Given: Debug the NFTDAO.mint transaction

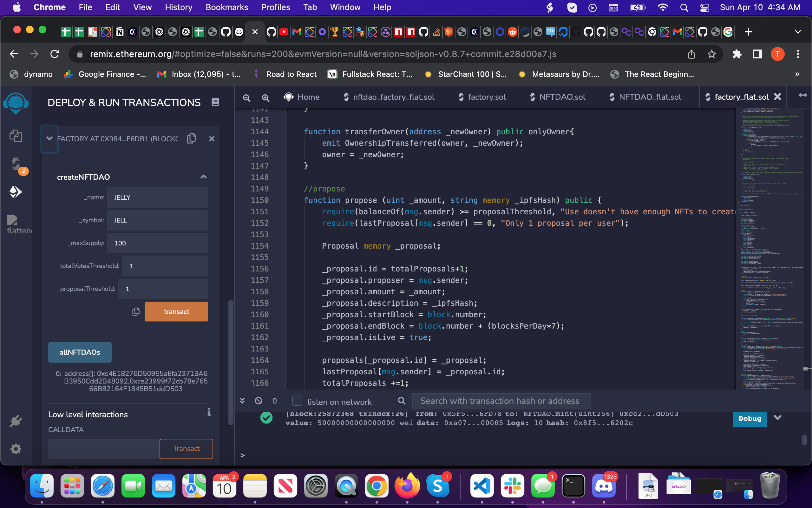Looking at the screenshot, I should point(750,419).
